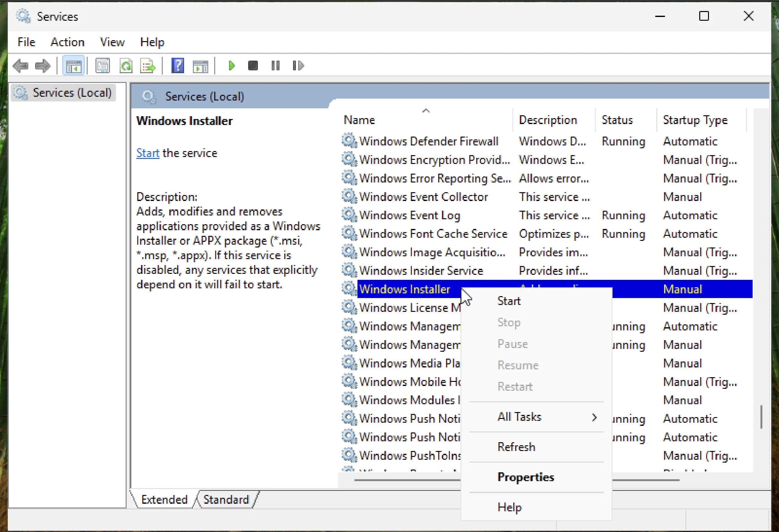Click gear icon of Windows License Manager

point(349,307)
